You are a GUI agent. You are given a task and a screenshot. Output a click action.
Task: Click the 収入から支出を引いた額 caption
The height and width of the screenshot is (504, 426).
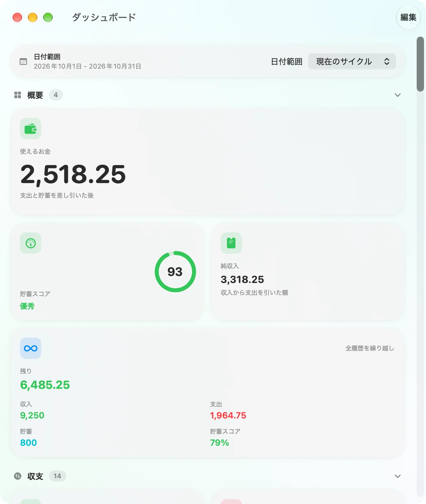click(255, 293)
